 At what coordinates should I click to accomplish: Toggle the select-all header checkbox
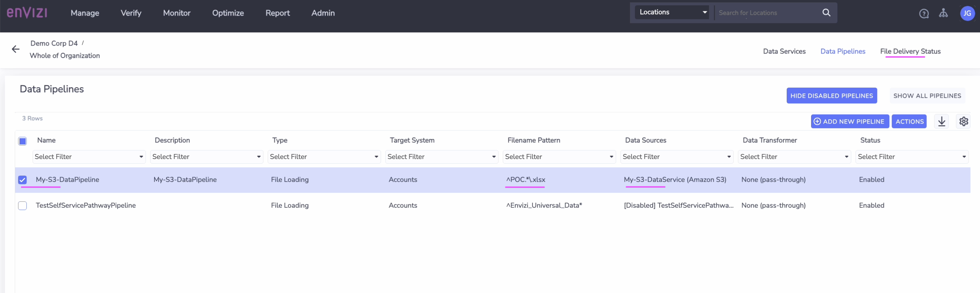click(x=22, y=141)
